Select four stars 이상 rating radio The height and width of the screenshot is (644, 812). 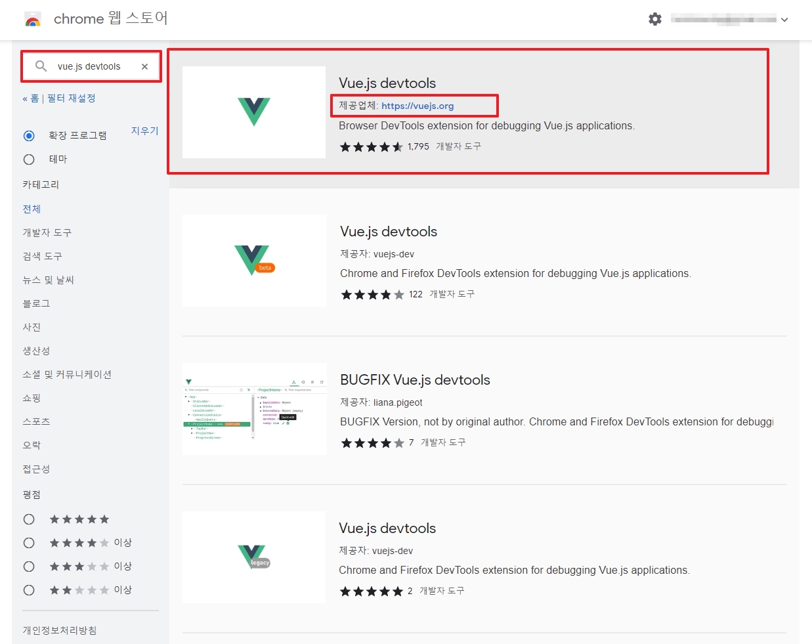[x=29, y=543]
